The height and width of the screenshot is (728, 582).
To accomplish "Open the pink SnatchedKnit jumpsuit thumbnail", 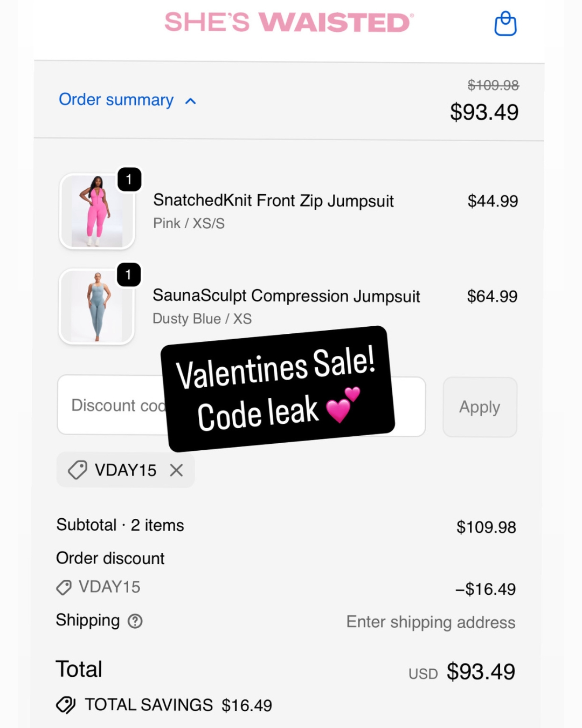I will click(x=97, y=211).
